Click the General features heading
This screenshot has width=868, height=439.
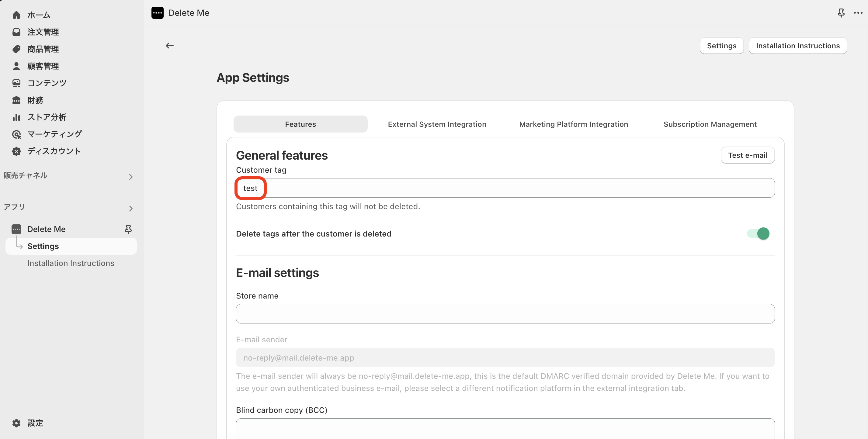coord(282,155)
